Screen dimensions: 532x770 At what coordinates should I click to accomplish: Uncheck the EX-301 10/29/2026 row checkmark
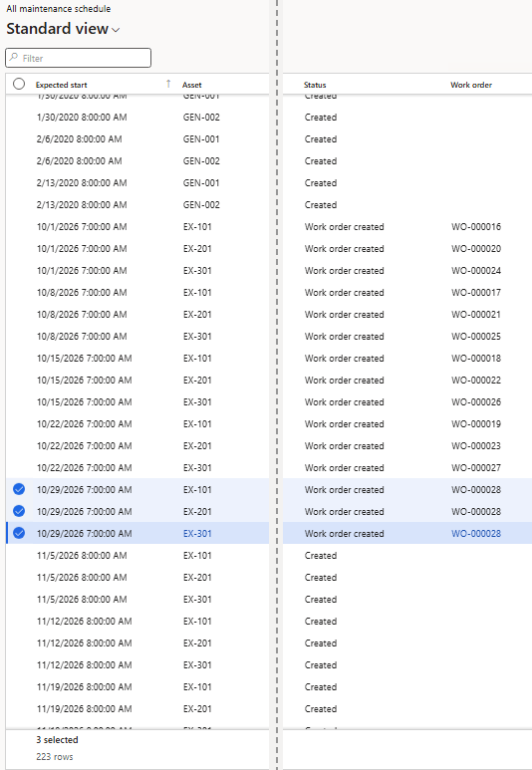coord(19,533)
